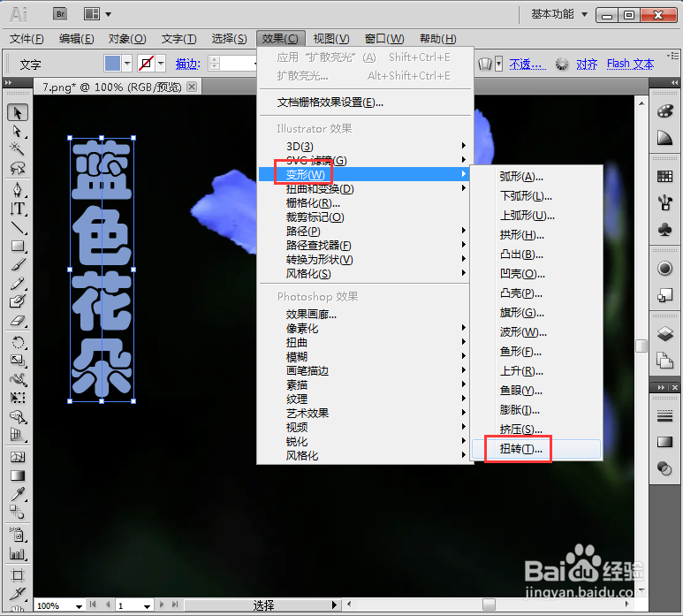Click the blue fill color swatch
The width and height of the screenshot is (683, 616).
click(112, 64)
